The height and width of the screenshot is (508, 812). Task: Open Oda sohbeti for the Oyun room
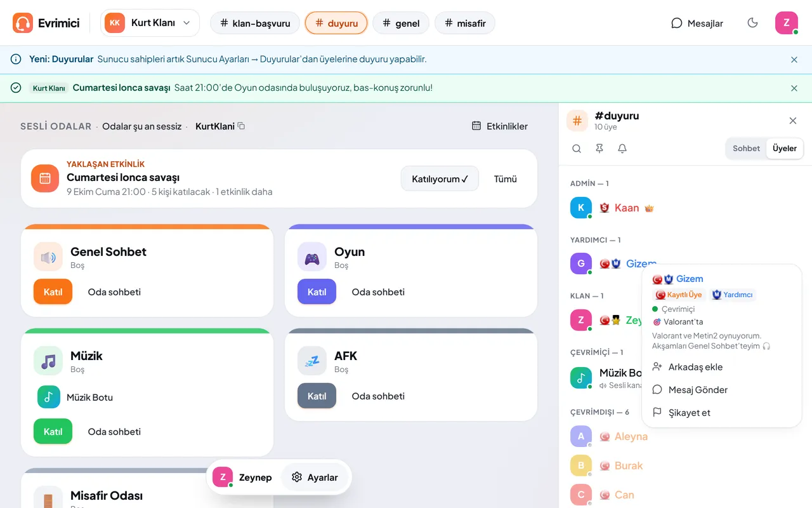pyautogui.click(x=378, y=292)
